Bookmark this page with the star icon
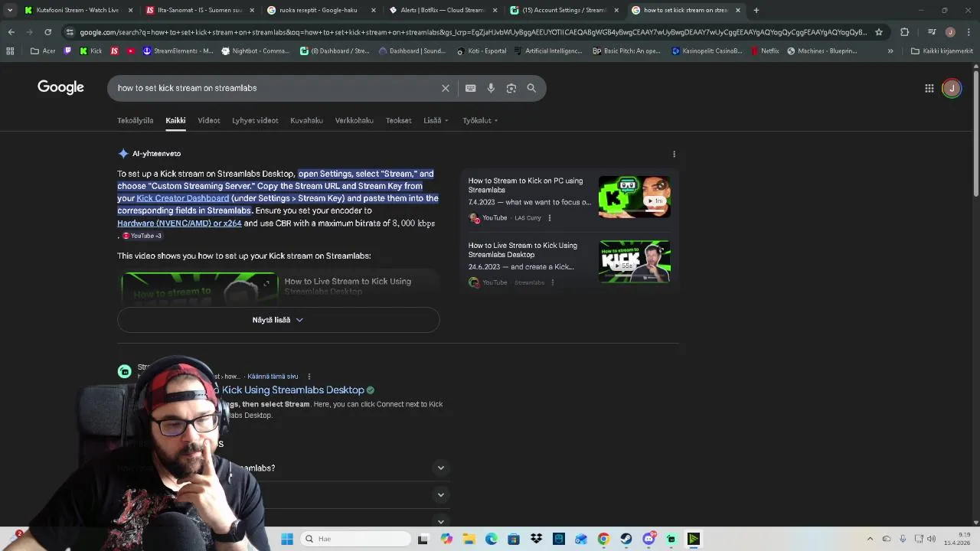The image size is (980, 551). pos(878,32)
